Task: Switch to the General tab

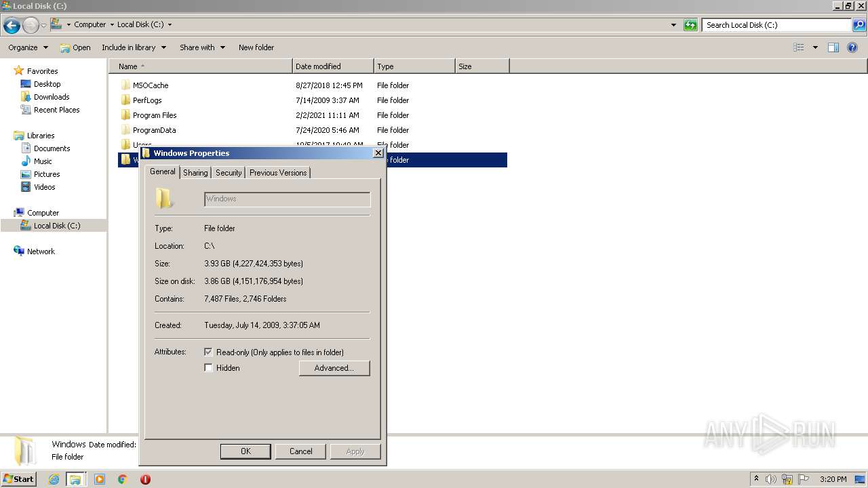Action: pos(163,171)
